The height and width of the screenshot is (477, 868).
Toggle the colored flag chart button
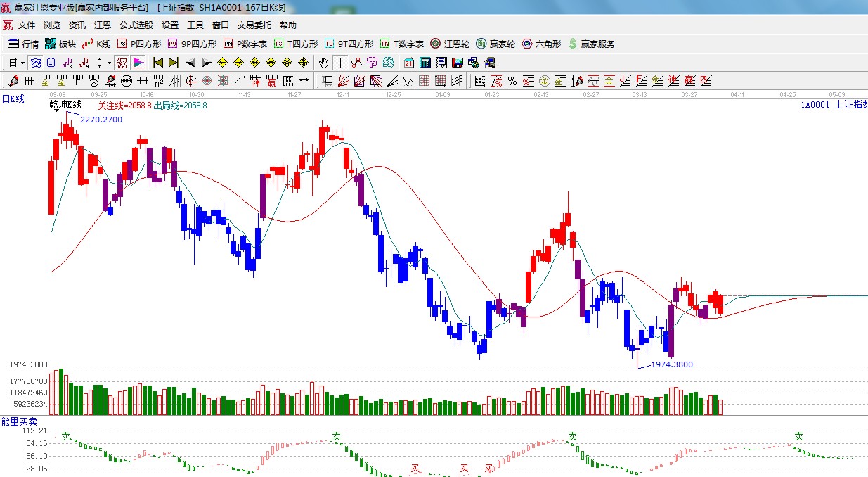pyautogui.click(x=138, y=63)
